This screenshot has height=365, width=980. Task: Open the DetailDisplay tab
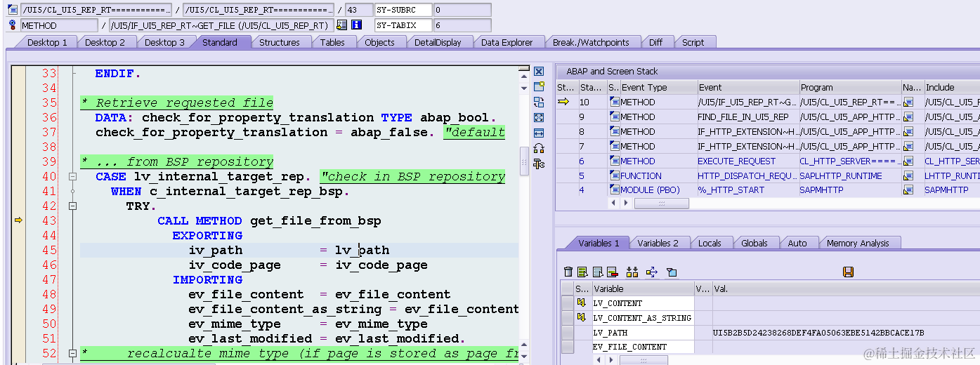[438, 42]
